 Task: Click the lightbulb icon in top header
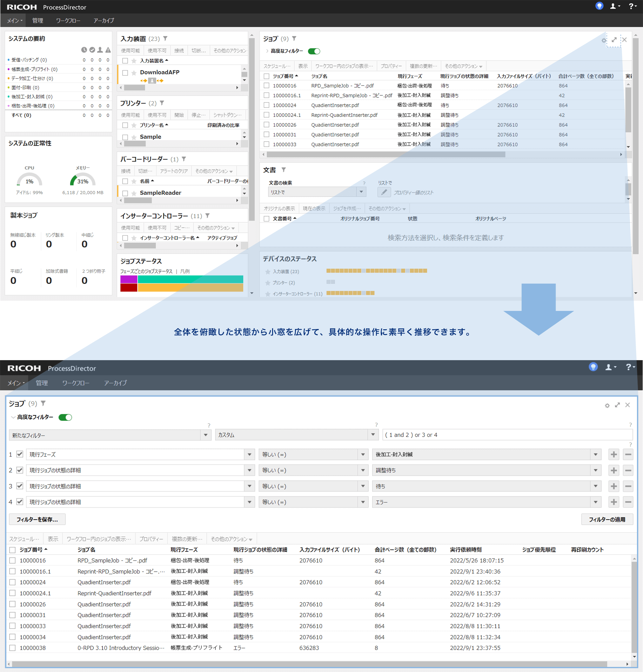pos(599,6)
